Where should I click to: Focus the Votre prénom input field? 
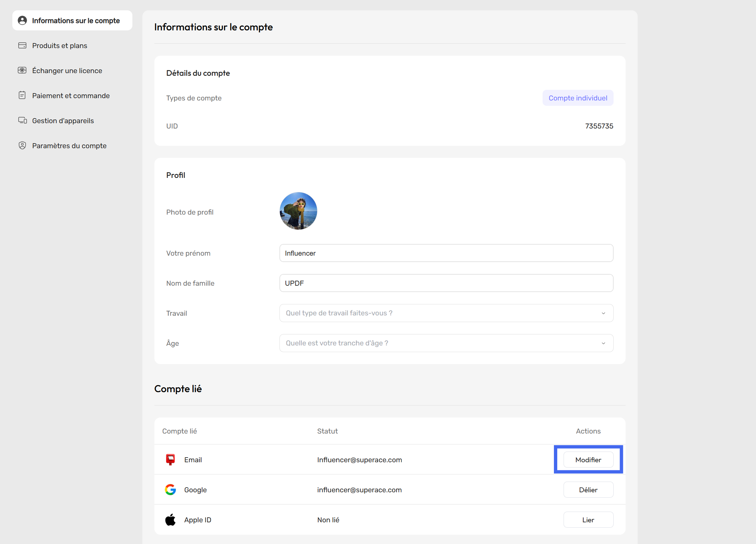(446, 253)
